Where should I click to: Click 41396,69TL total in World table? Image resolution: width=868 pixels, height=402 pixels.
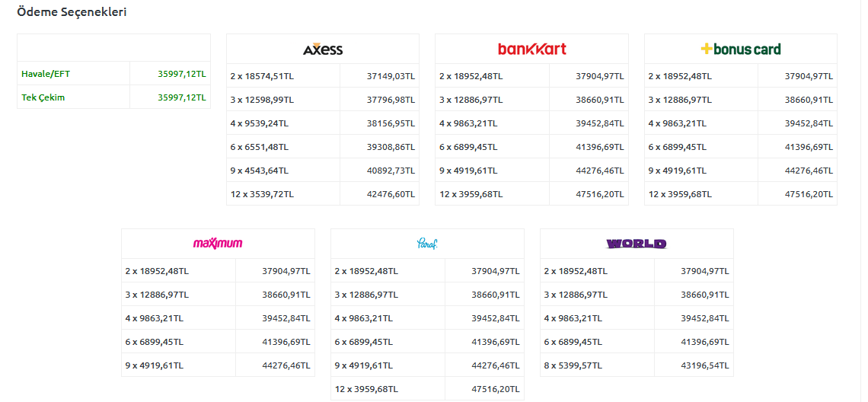click(x=705, y=342)
